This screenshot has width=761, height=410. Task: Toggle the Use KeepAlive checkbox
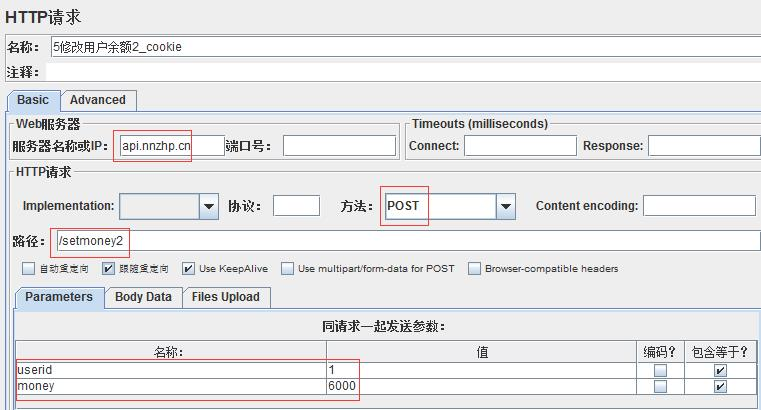click(x=188, y=268)
